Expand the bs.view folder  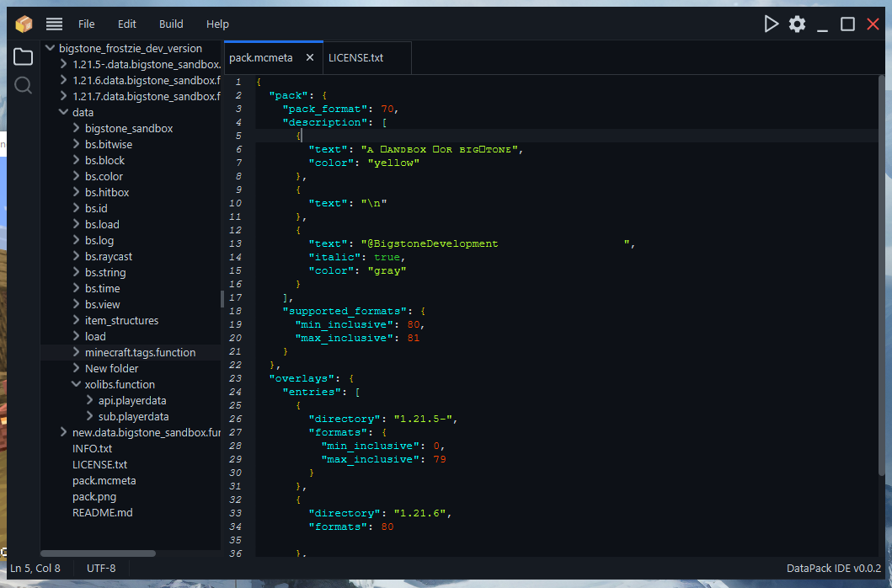[77, 304]
